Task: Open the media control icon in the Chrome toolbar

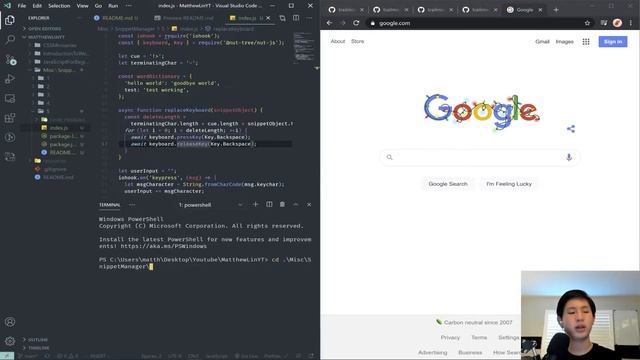Action: tap(604, 23)
